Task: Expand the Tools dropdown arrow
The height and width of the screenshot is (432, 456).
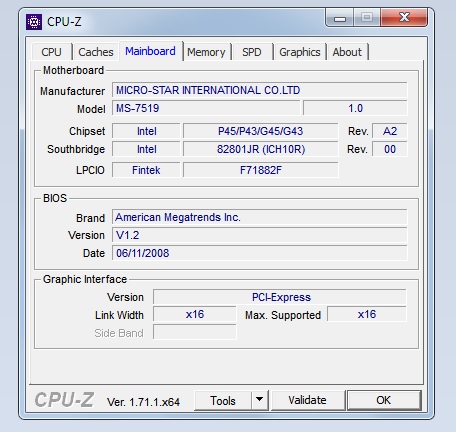Action: click(x=260, y=400)
